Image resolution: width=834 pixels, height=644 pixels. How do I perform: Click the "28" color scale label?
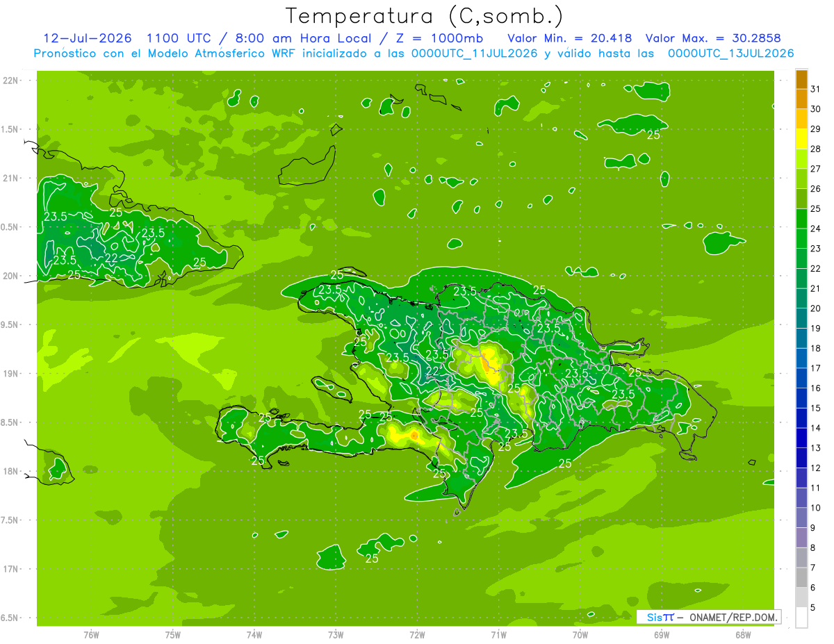[816, 149]
